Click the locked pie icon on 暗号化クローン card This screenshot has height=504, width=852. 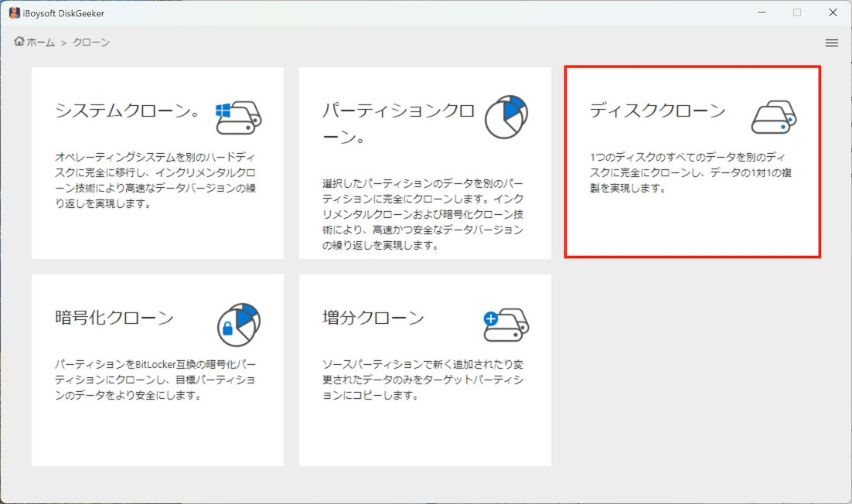239,325
